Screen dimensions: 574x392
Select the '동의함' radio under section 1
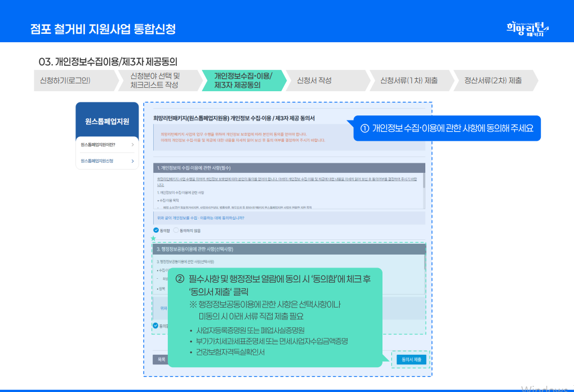coord(156,230)
